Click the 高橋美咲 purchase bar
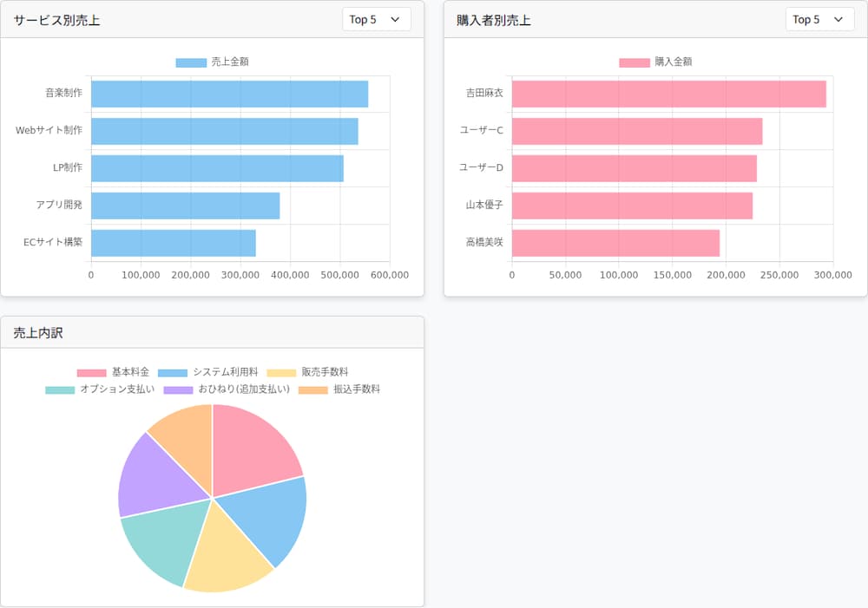 point(615,243)
